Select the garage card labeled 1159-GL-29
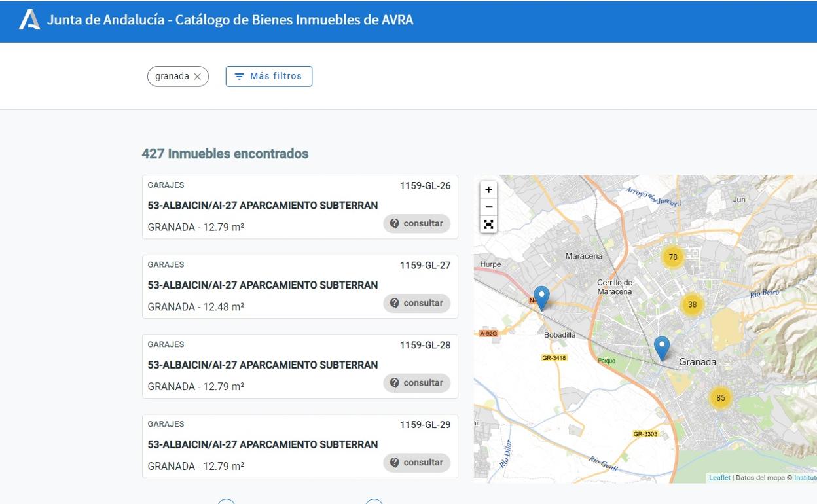The height and width of the screenshot is (504, 817). [262, 445]
